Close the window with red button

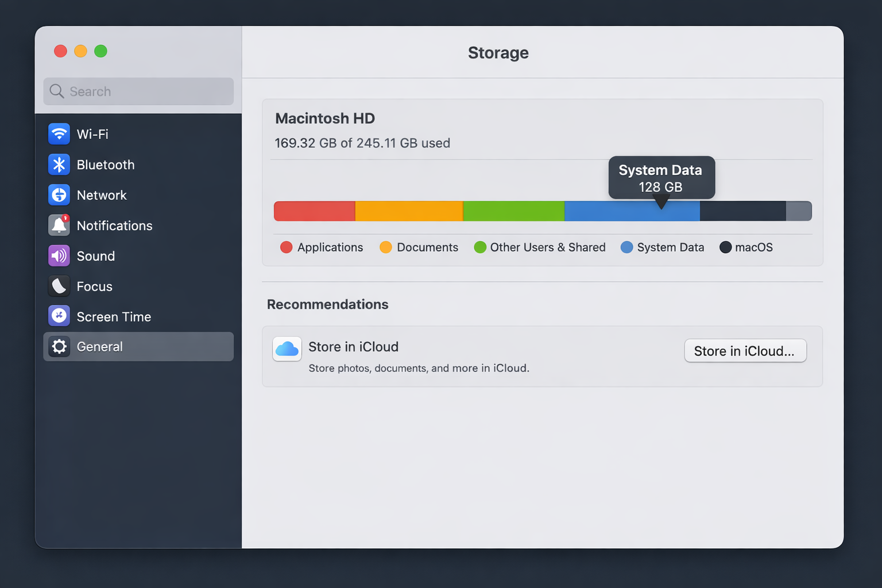click(x=60, y=51)
